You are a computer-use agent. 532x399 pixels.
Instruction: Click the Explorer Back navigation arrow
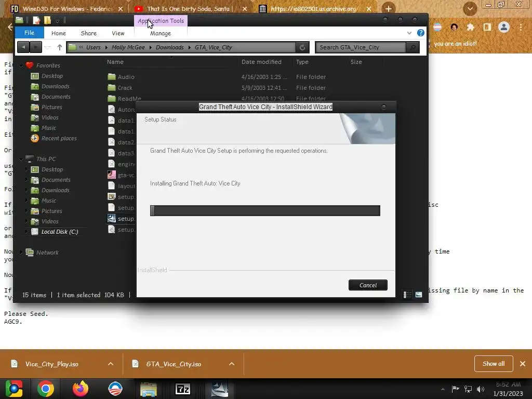click(x=23, y=47)
